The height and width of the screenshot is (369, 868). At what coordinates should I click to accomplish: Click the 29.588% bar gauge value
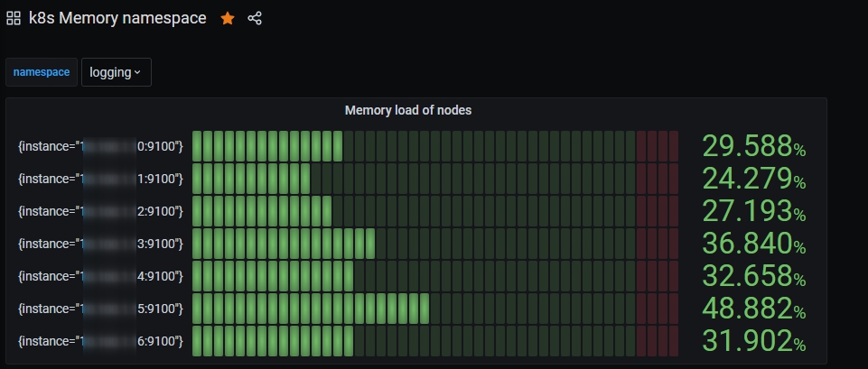753,146
